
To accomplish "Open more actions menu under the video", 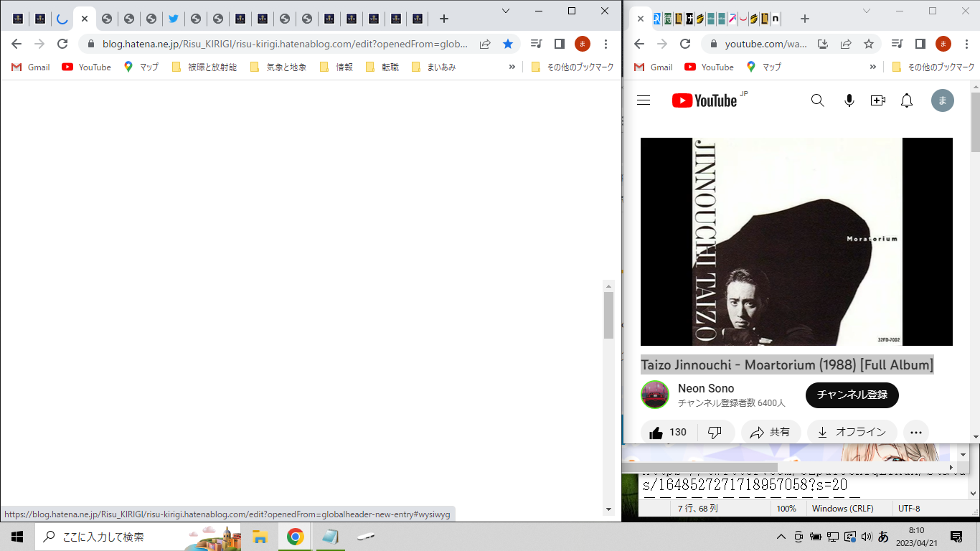I will [x=916, y=433].
